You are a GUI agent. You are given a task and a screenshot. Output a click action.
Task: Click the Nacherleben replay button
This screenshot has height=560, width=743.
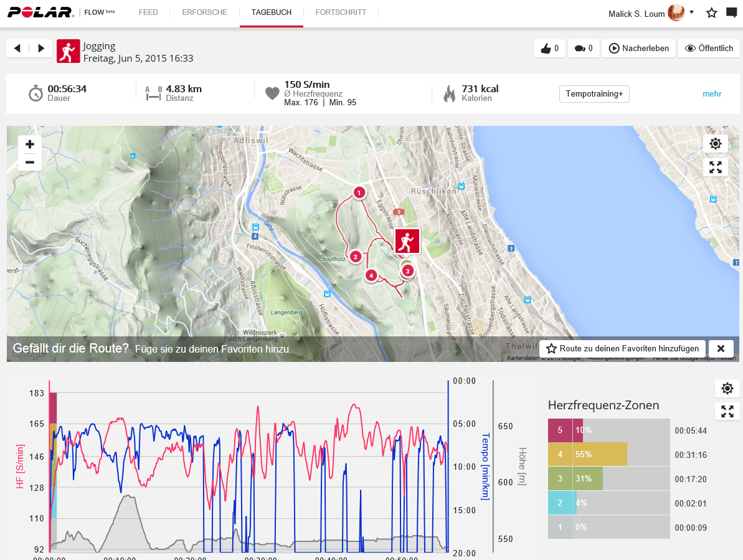click(x=639, y=49)
